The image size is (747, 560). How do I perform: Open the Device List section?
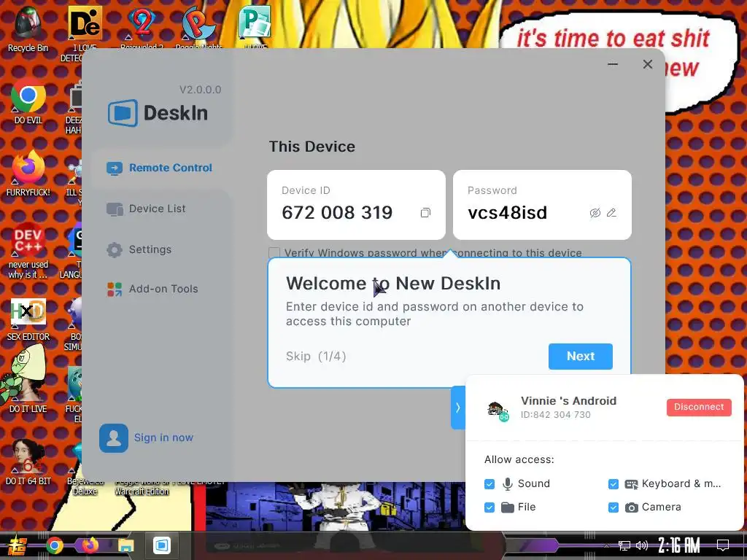146,209
